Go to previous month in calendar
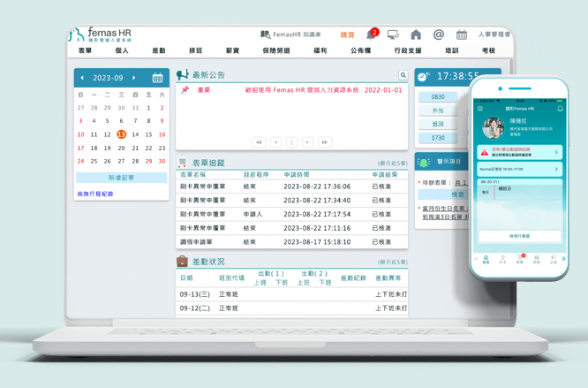588x388 pixels. click(x=82, y=78)
